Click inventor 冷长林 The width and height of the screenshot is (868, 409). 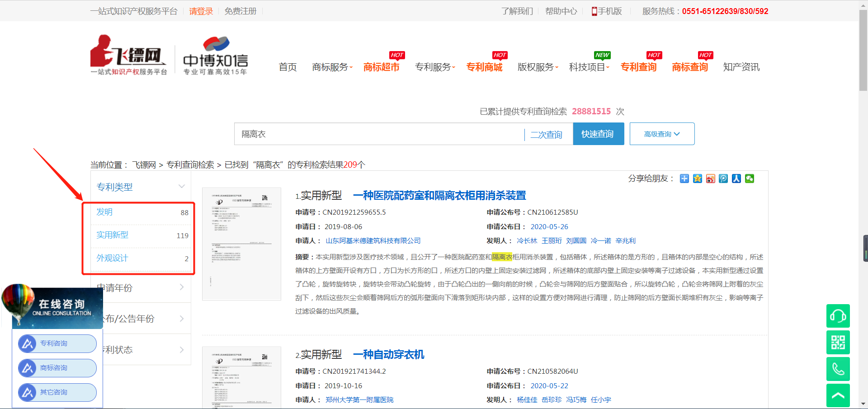[x=527, y=241]
